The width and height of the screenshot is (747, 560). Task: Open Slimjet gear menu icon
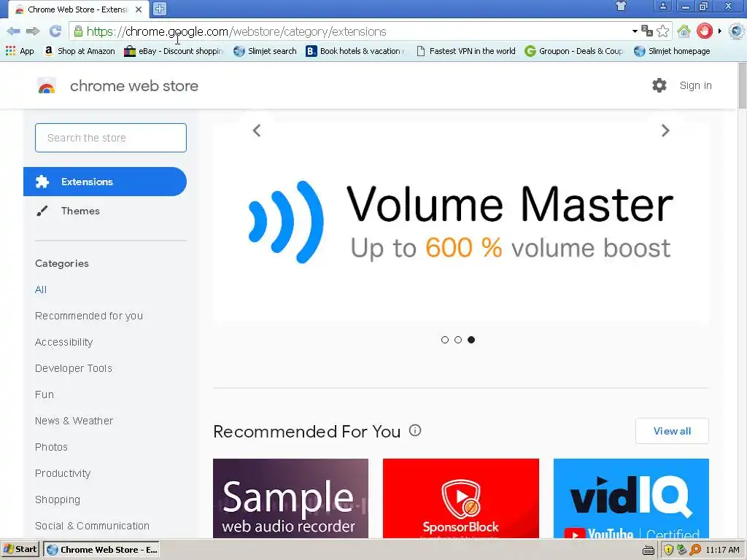coord(737,31)
